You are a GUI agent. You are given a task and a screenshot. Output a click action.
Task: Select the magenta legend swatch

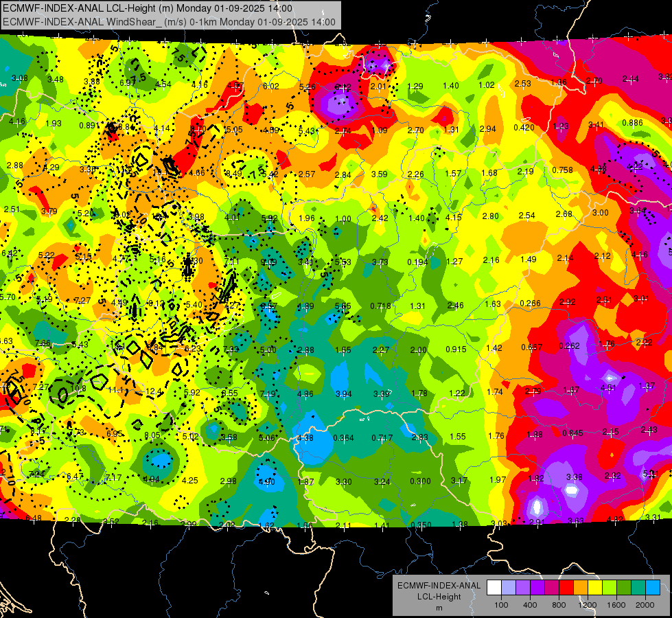[552, 588]
